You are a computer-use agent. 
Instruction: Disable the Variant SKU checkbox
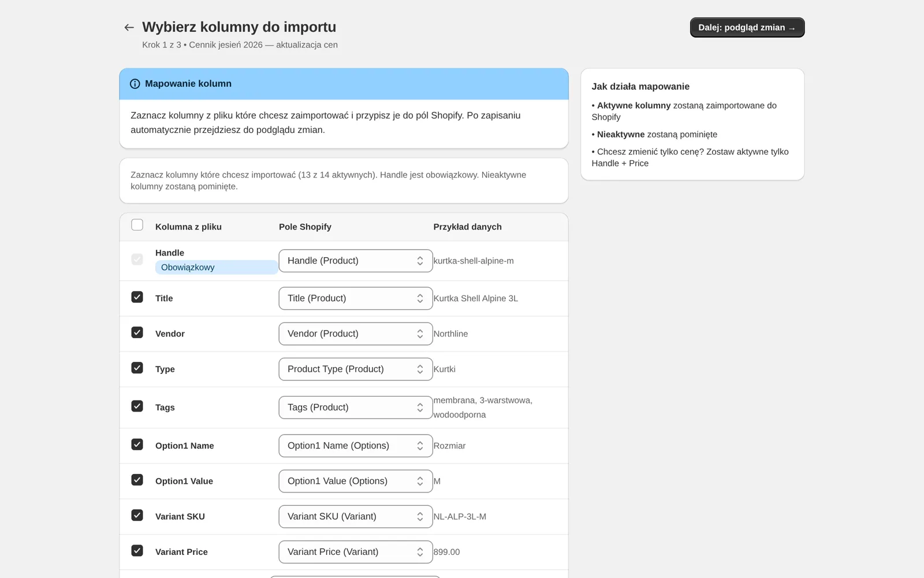coord(137,515)
